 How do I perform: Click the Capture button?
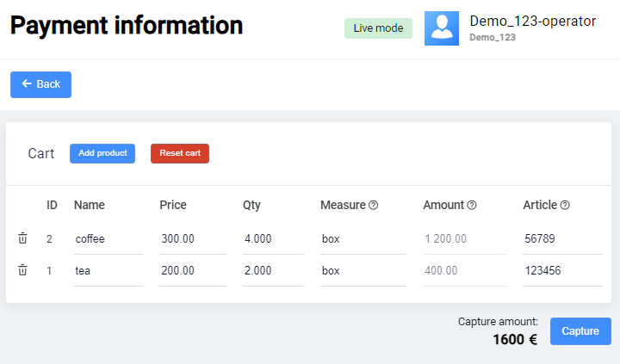tap(580, 331)
